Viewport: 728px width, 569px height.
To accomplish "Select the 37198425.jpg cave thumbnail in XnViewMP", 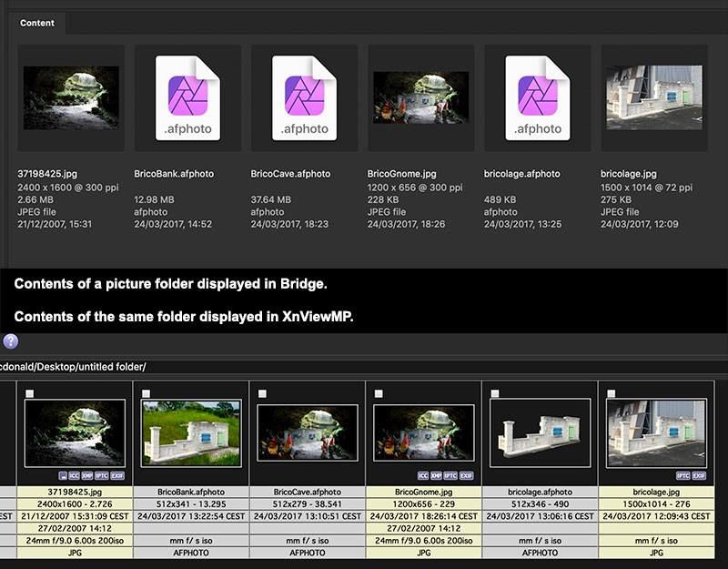I will pos(75,433).
